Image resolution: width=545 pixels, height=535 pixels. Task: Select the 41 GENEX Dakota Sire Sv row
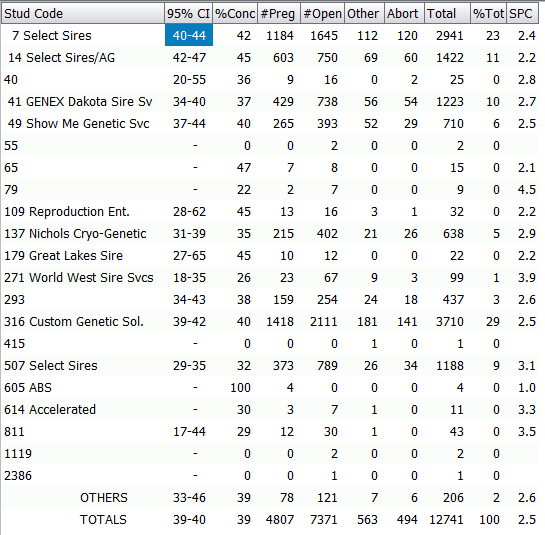click(270, 102)
